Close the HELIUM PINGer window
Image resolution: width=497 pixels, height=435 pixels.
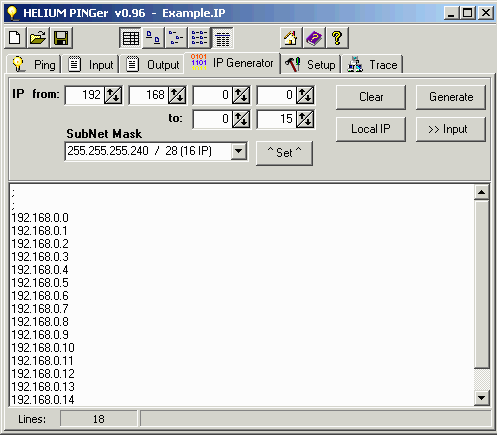click(x=486, y=13)
